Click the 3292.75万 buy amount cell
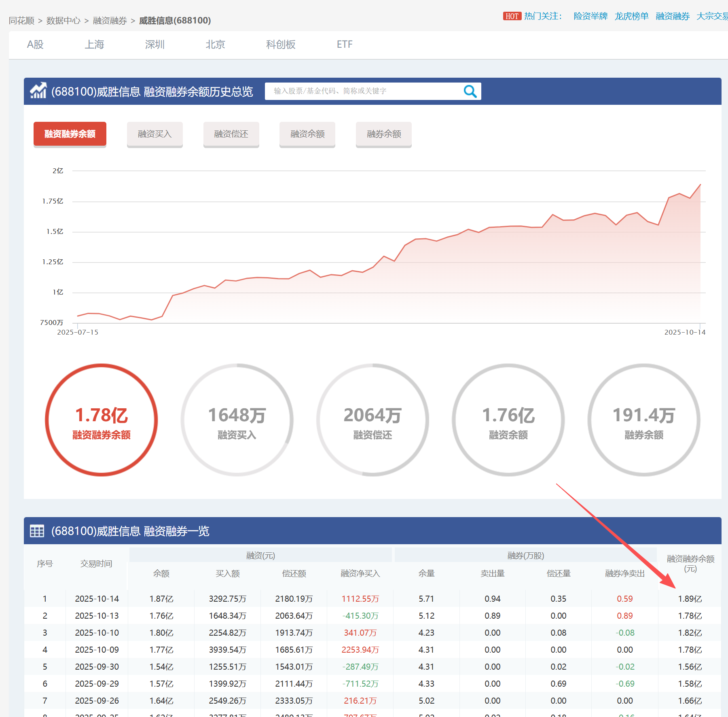The width and height of the screenshot is (728, 717). (228, 599)
